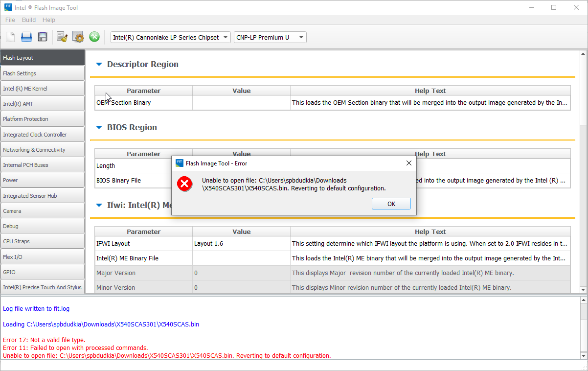The height and width of the screenshot is (371, 588).
Task: Open the File menu
Action: pyautogui.click(x=10, y=20)
